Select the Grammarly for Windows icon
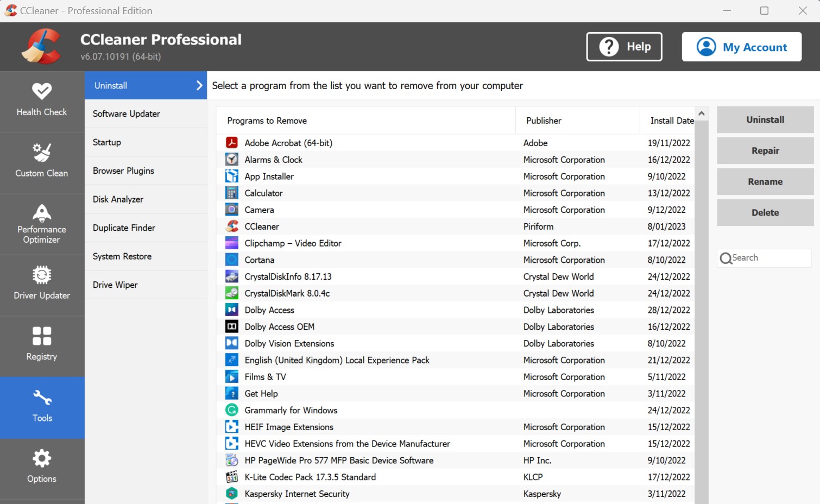This screenshot has height=504, width=820. pyautogui.click(x=232, y=410)
